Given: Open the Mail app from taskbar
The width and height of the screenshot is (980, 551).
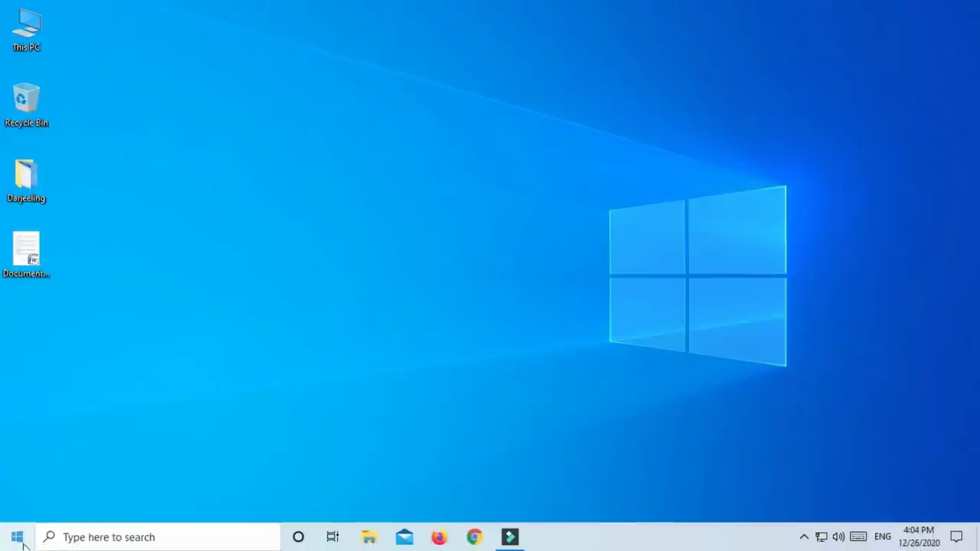Looking at the screenshot, I should tap(404, 536).
